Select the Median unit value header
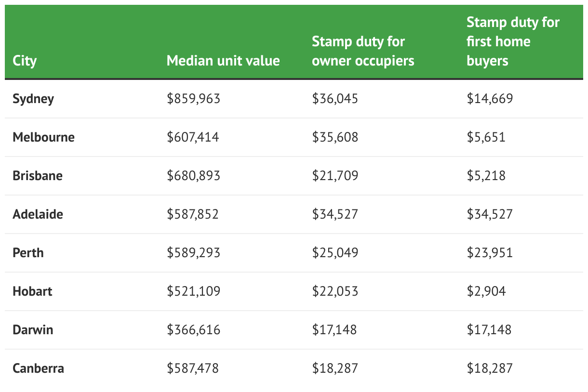The image size is (588, 392). click(223, 61)
